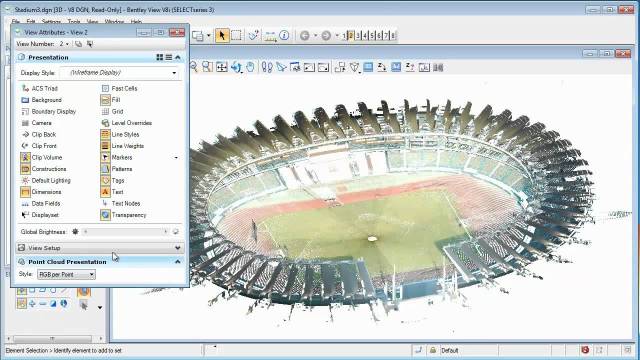Click the View Previous arrow icon
Viewport: 640px width, 360px height.
click(x=304, y=36)
